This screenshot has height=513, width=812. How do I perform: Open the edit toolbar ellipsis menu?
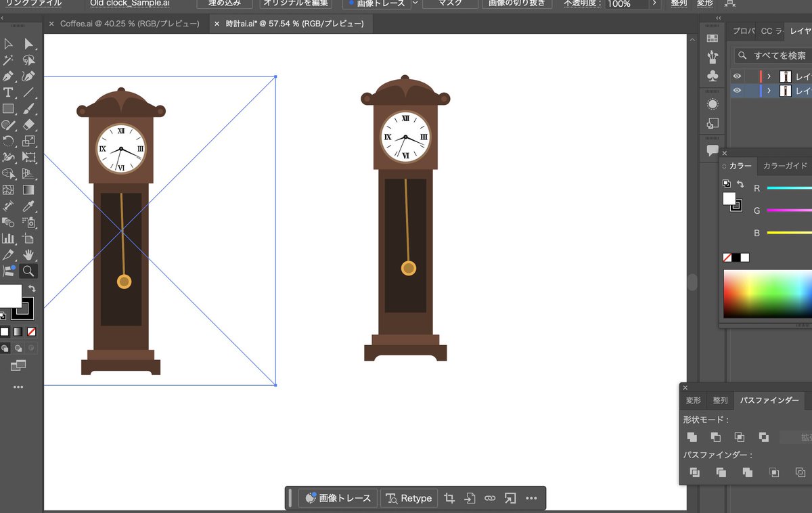[18, 387]
